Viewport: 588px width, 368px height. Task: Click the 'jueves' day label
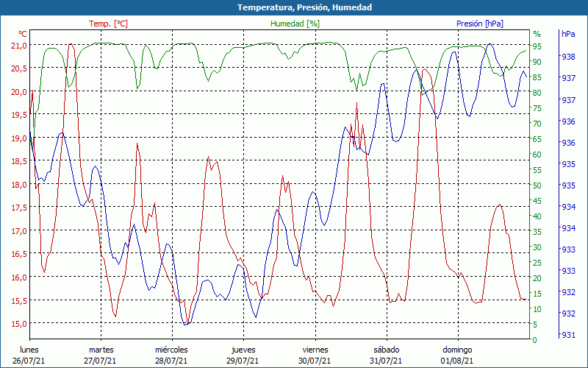coord(244,350)
